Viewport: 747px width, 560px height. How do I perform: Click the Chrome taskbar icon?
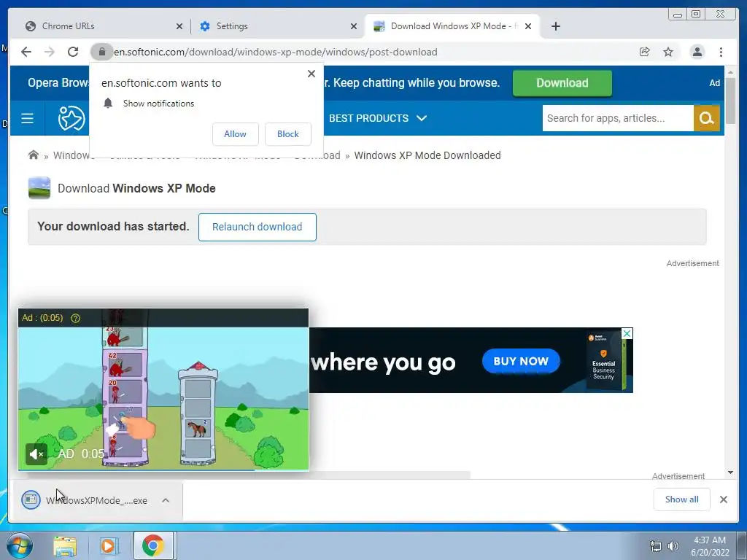(152, 545)
